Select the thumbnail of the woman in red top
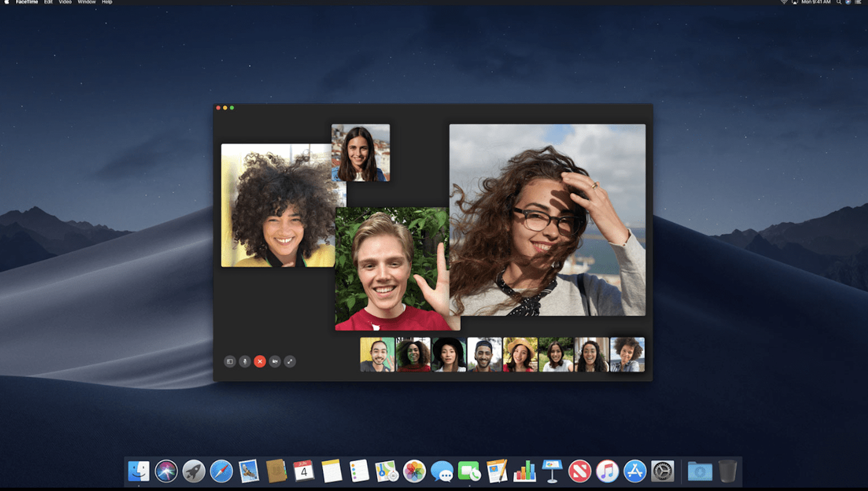The width and height of the screenshot is (868, 491). 413,354
